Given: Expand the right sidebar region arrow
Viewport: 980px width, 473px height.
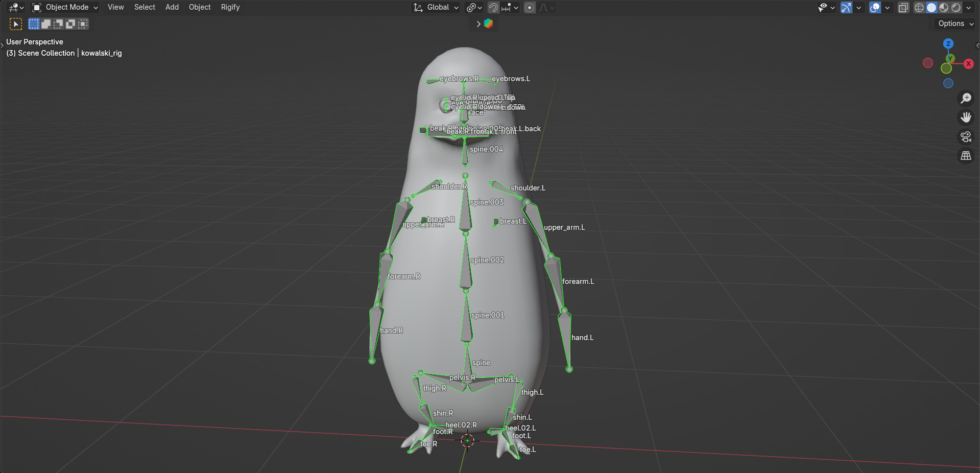Looking at the screenshot, I should coord(977,45).
